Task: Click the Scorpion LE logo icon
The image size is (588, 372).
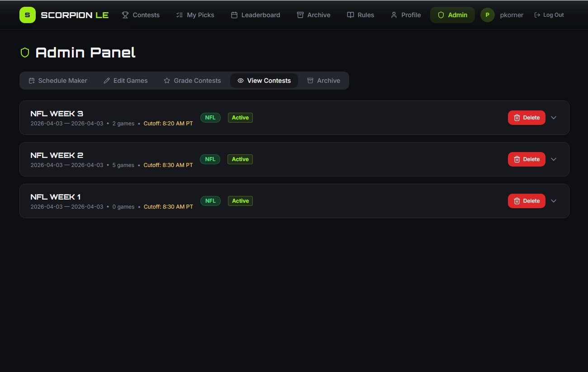Action: tap(28, 15)
